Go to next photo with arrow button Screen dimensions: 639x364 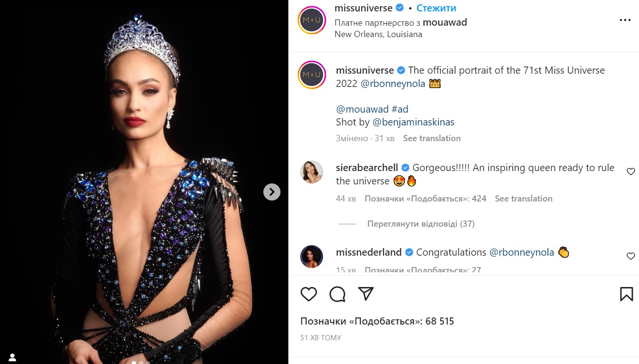click(272, 192)
